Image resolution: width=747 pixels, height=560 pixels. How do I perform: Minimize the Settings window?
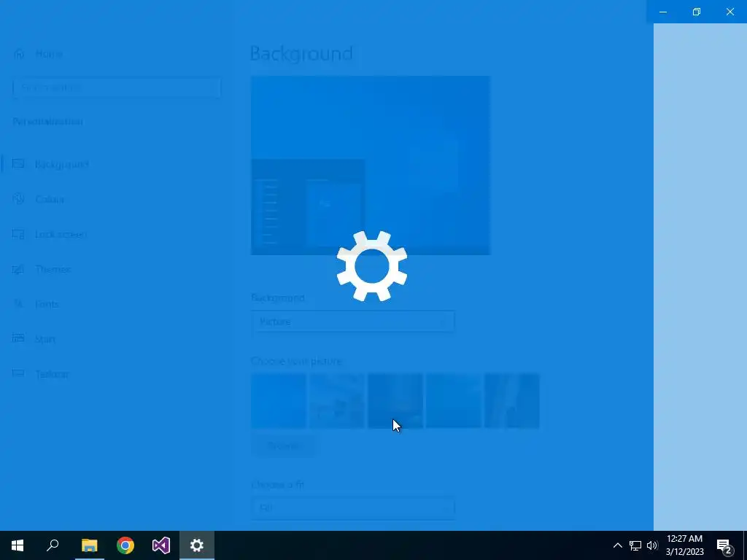(663, 12)
